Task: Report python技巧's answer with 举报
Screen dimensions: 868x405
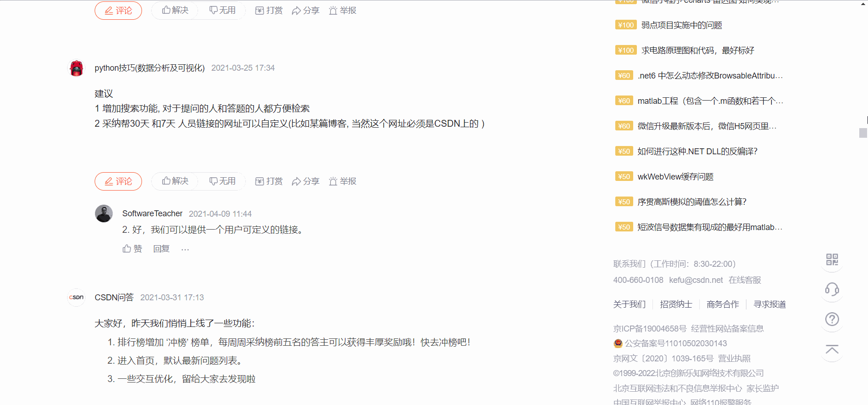Action: [342, 181]
